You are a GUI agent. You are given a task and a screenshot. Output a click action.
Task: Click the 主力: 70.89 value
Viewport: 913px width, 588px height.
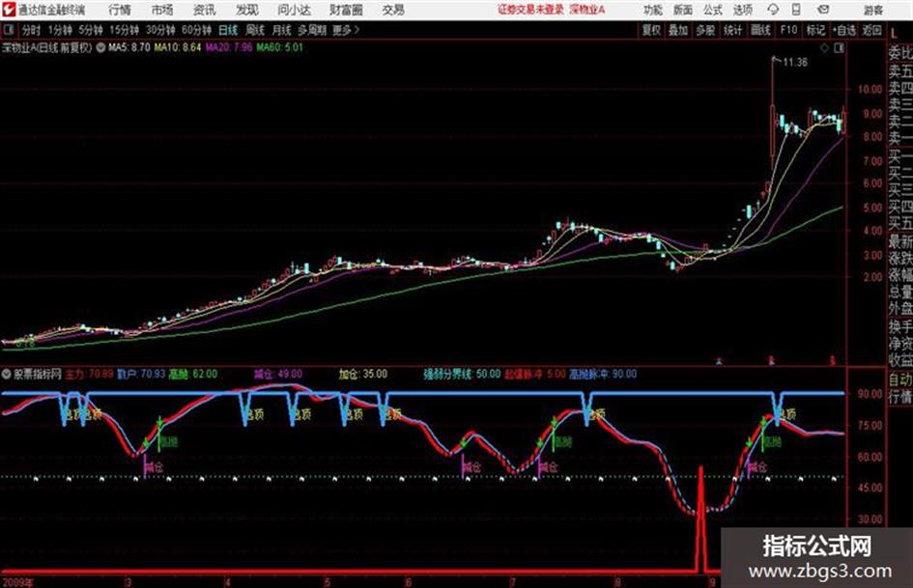pyautogui.click(x=89, y=375)
